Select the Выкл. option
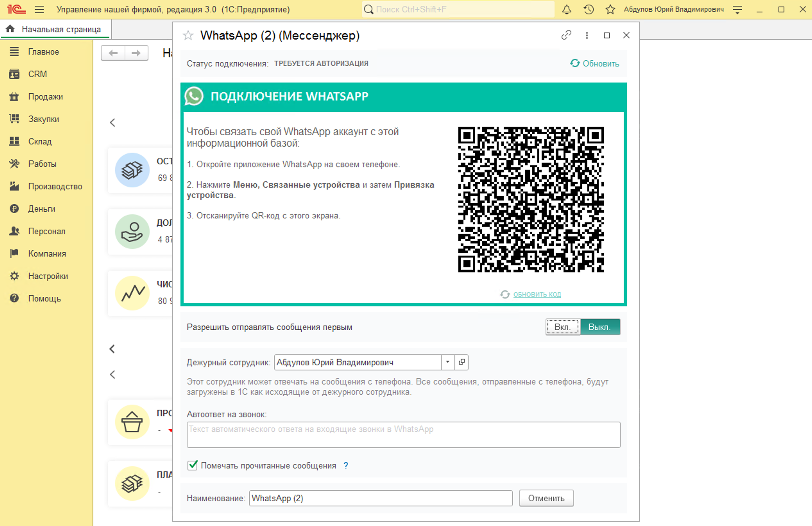Screen dimensions: 812x526 [x=600, y=327]
